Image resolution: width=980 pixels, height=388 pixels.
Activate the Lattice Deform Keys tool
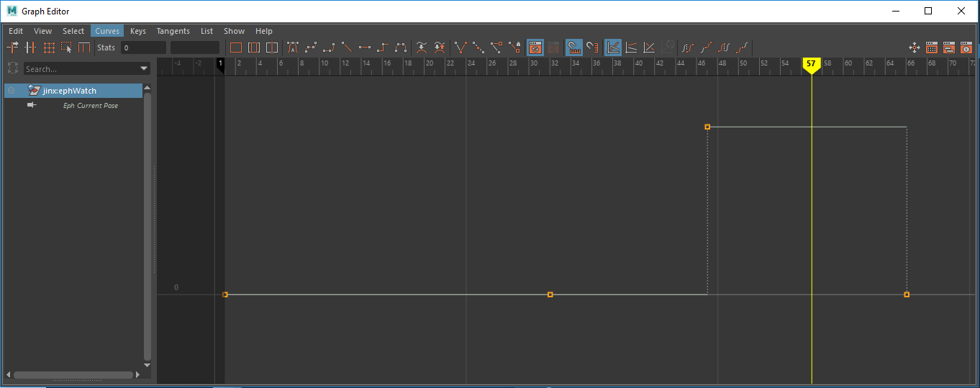coord(49,48)
